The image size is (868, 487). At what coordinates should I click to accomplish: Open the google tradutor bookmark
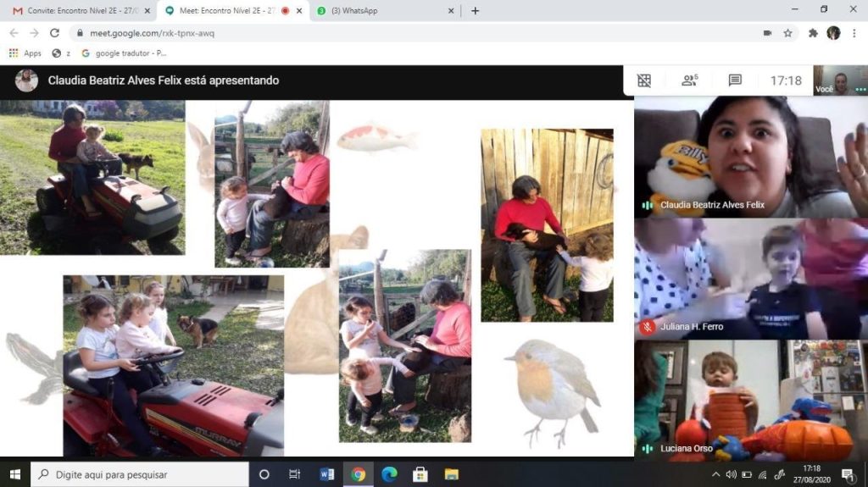pyautogui.click(x=124, y=53)
